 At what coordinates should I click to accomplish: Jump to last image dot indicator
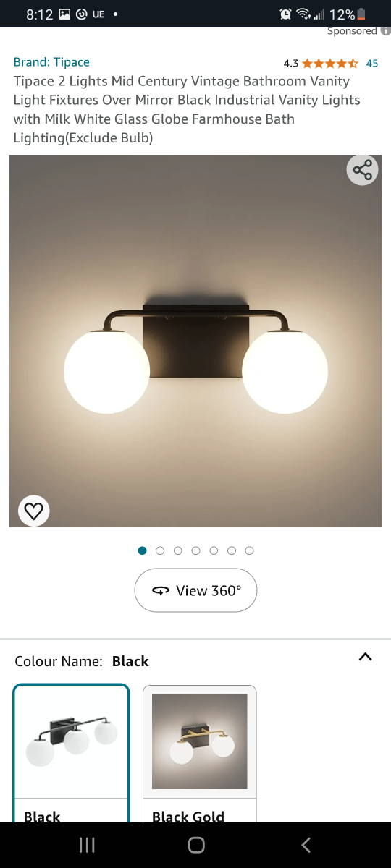point(249,550)
